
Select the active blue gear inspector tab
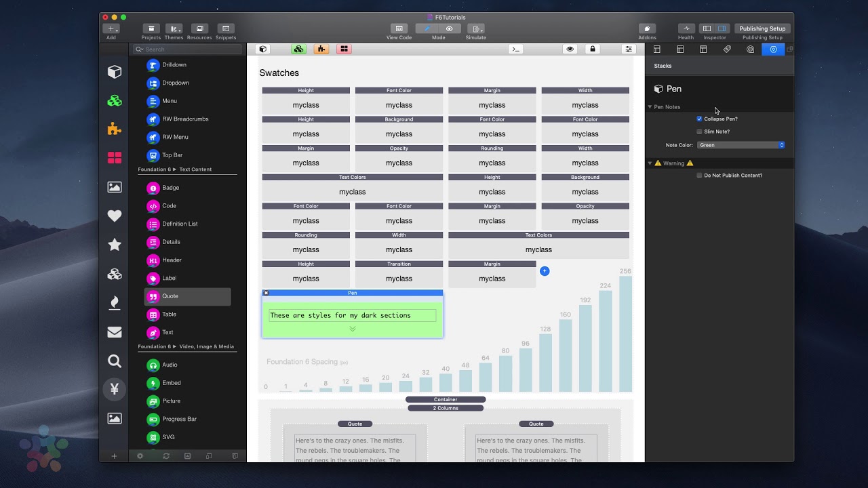pyautogui.click(x=773, y=49)
